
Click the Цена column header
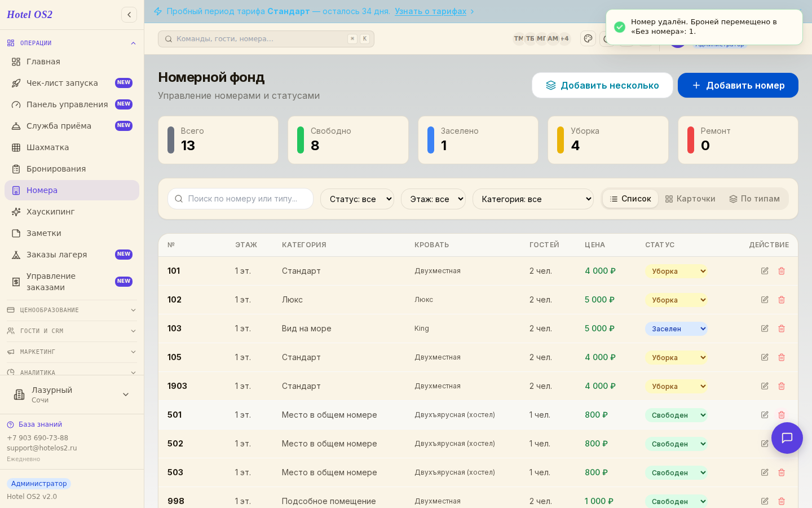tap(595, 245)
